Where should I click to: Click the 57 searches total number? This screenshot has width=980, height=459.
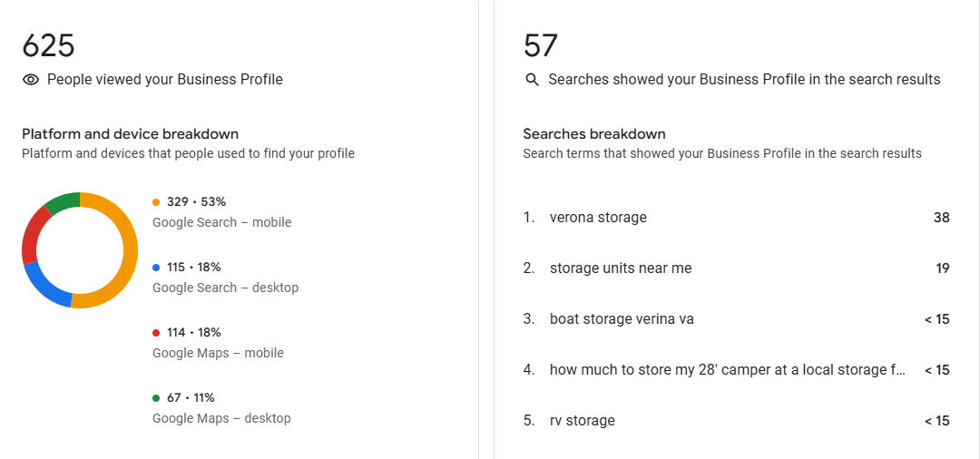tap(541, 45)
